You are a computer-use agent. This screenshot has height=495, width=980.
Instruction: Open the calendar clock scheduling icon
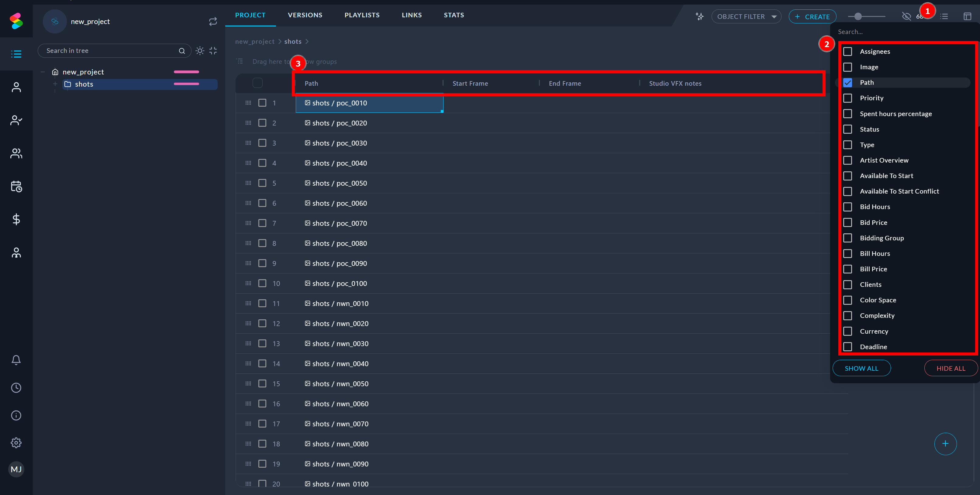tap(16, 186)
